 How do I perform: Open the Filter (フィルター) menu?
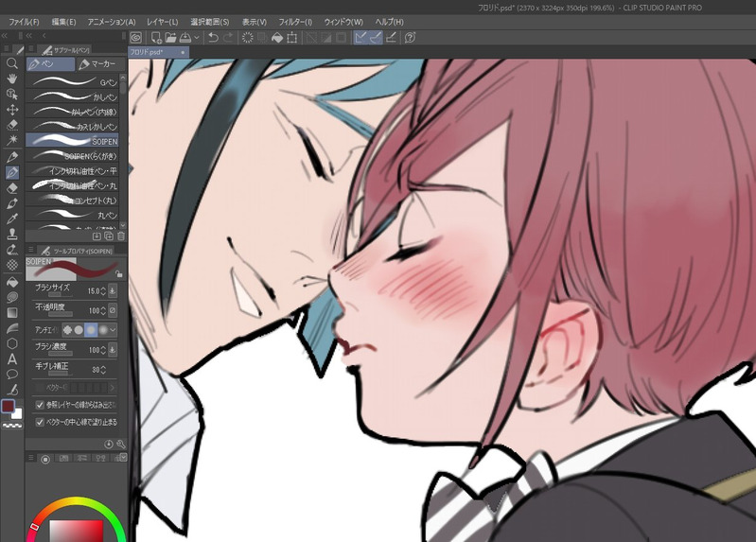click(x=295, y=22)
